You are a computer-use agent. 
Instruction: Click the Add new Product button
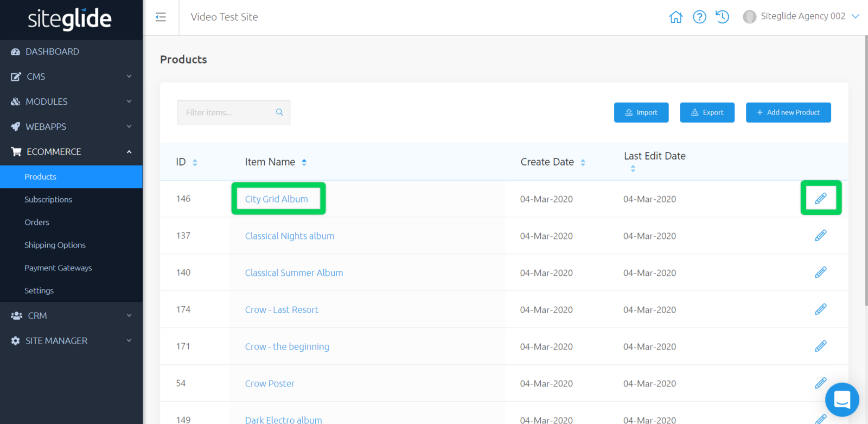[788, 112]
